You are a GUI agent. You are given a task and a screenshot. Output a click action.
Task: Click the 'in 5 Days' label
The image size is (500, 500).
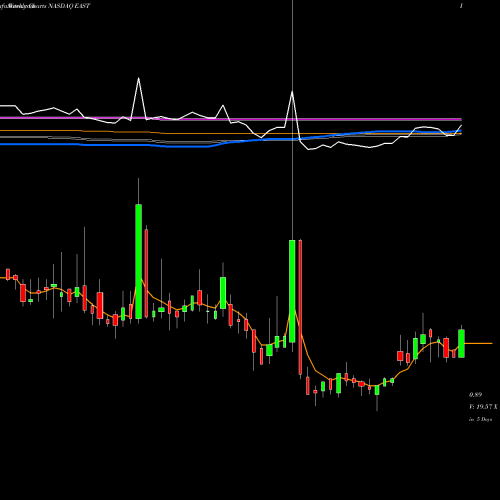(481, 419)
